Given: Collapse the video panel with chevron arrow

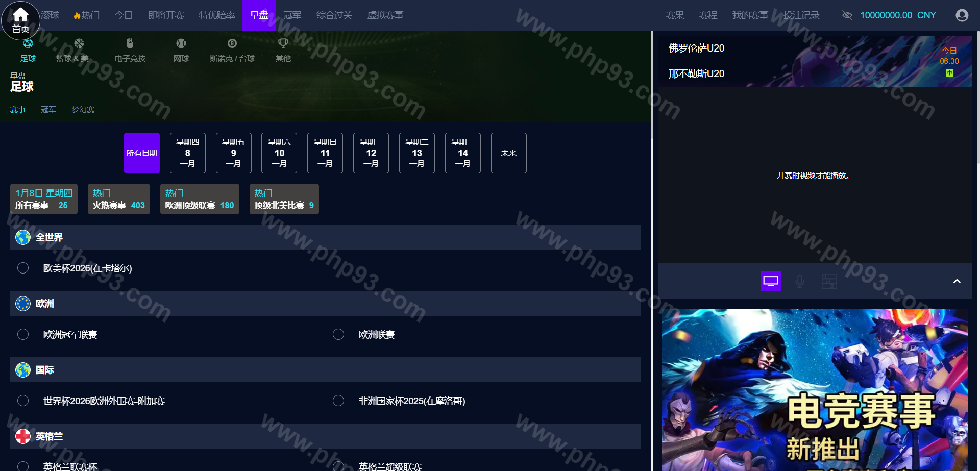Looking at the screenshot, I should 957,281.
